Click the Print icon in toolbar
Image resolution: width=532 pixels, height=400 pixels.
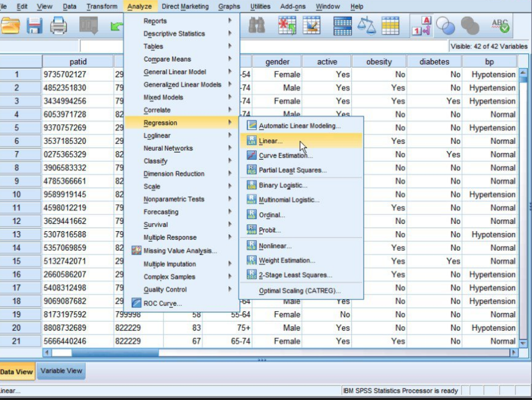pos(58,26)
